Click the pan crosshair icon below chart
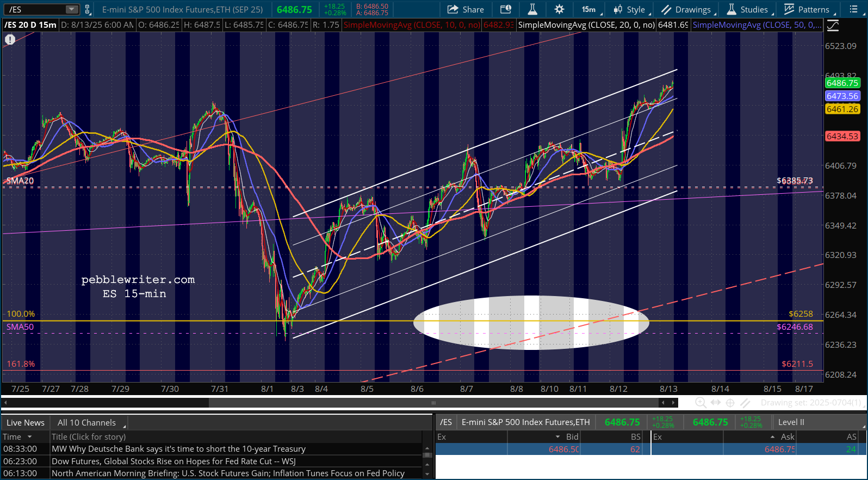The width and height of the screenshot is (868, 480). click(x=730, y=403)
